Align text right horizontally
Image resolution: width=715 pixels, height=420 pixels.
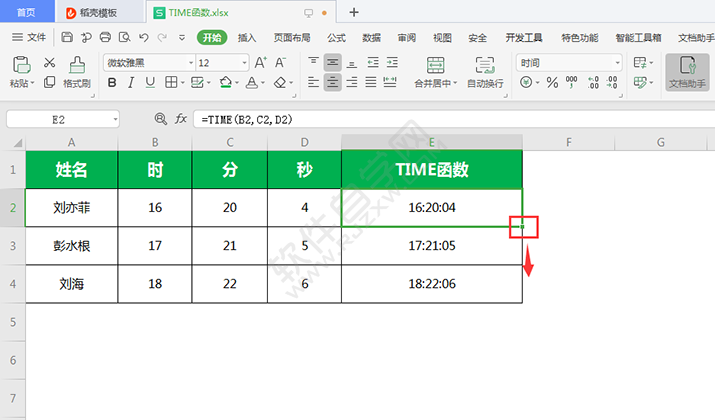click(352, 83)
